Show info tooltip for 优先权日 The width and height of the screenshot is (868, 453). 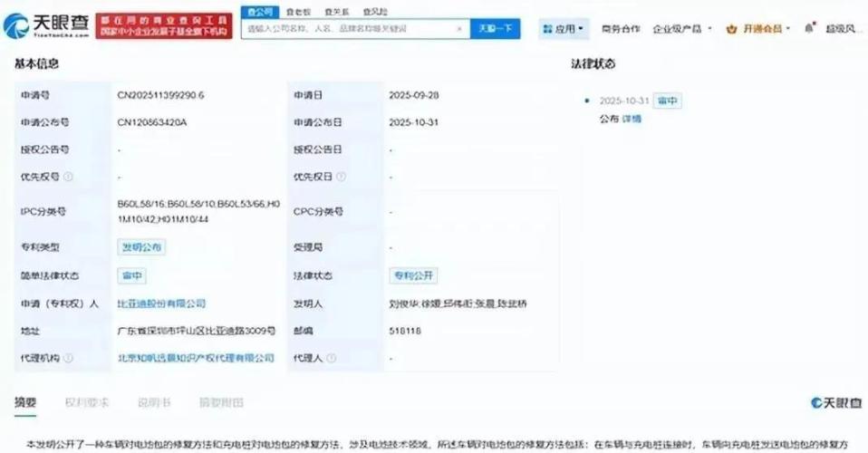pyautogui.click(x=341, y=177)
